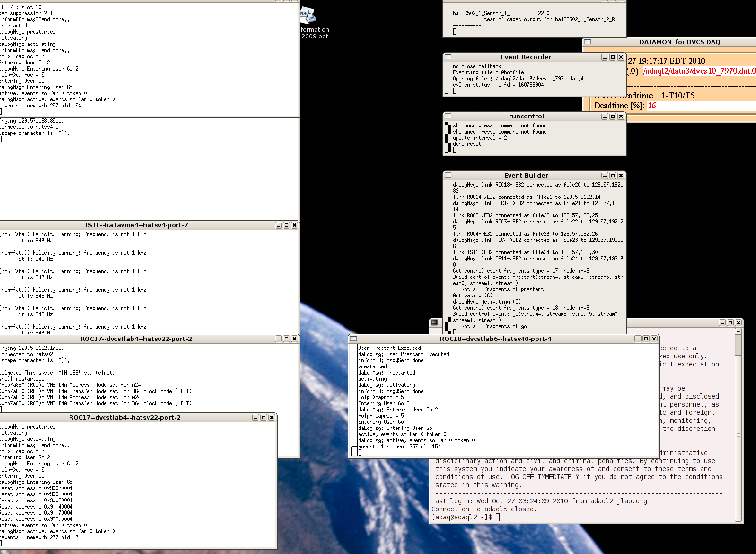
Task: Click scroll-down arrow in adaql2 terminal
Action: point(738,518)
